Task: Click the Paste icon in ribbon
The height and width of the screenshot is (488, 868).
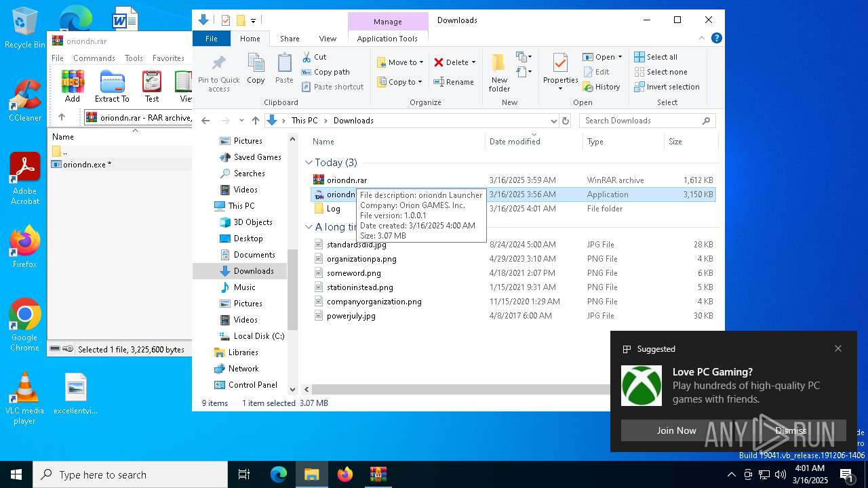Action: click(x=284, y=69)
